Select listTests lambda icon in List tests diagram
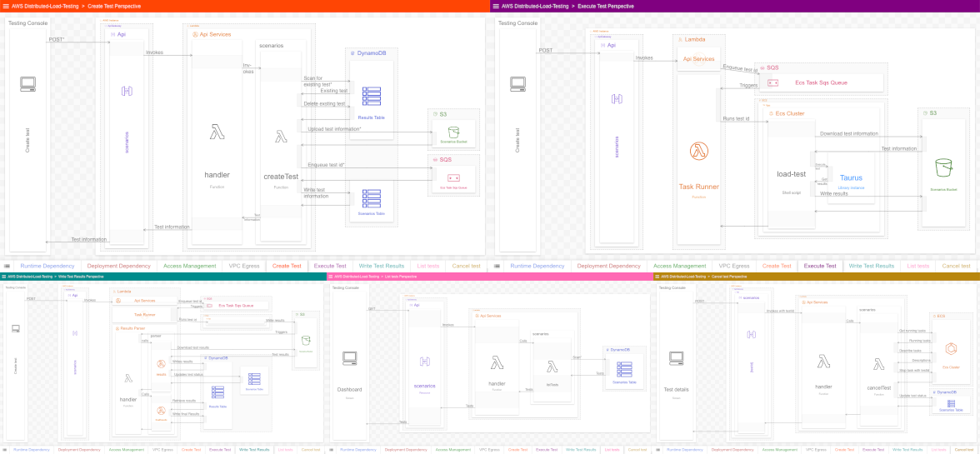The height and width of the screenshot is (454, 980). (552, 366)
